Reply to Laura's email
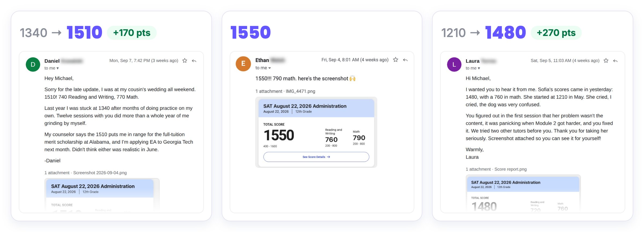Viewport: 644px width, 232px height. [615, 61]
